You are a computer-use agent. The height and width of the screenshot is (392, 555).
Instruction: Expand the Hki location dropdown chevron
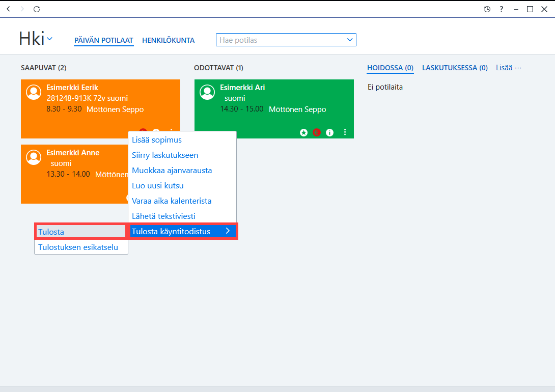coord(49,39)
